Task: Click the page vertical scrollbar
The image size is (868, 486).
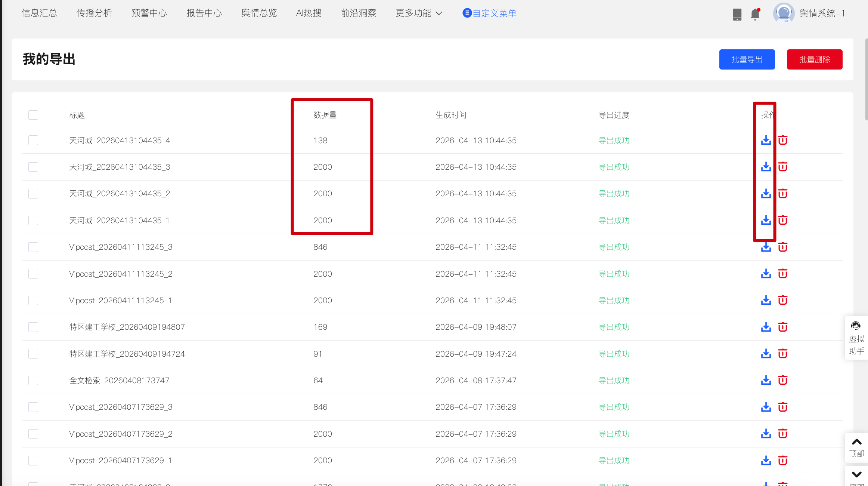Action: (x=866, y=79)
